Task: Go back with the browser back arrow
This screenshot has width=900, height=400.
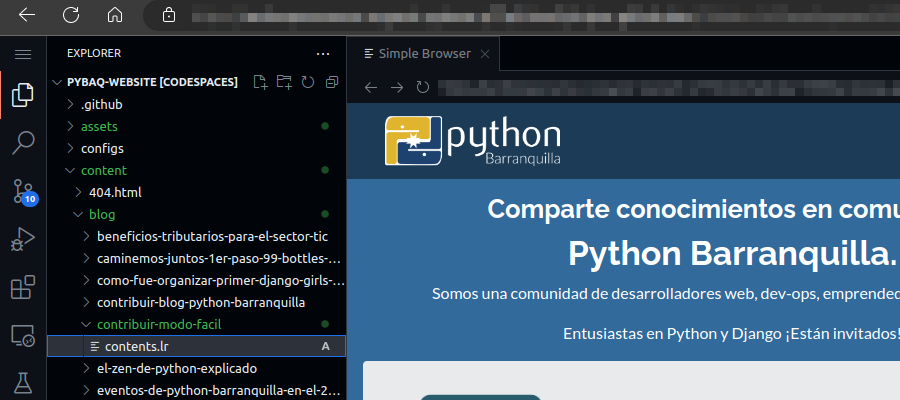Action: click(27, 15)
